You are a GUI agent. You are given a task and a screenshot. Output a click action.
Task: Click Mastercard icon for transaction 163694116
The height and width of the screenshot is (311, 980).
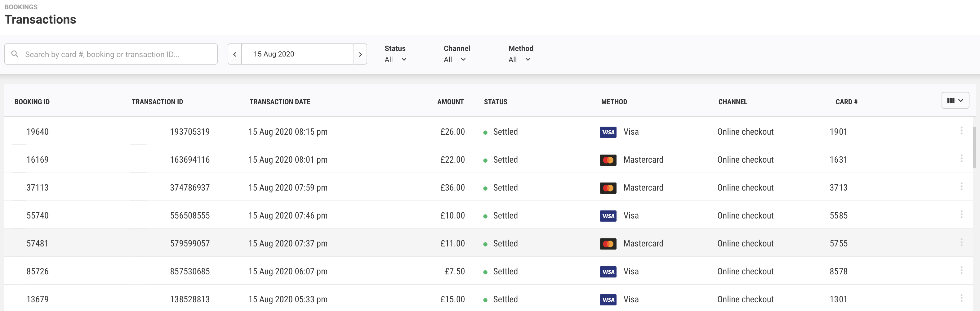click(x=608, y=160)
